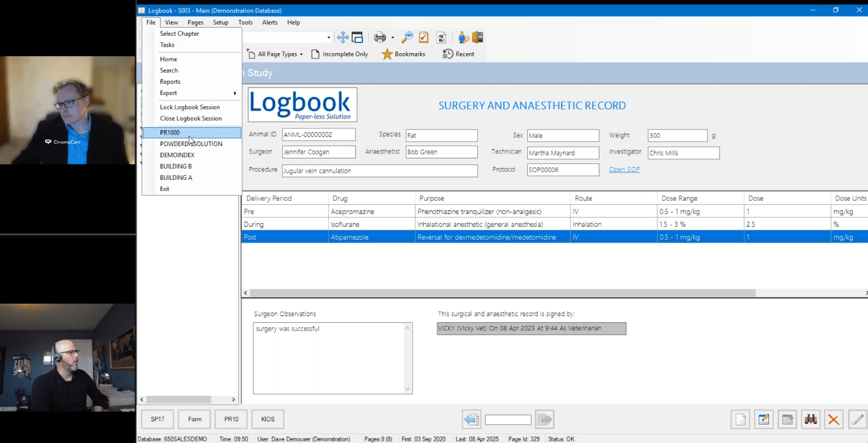
Task: Click the printer icon in toolbar
Action: (380, 37)
